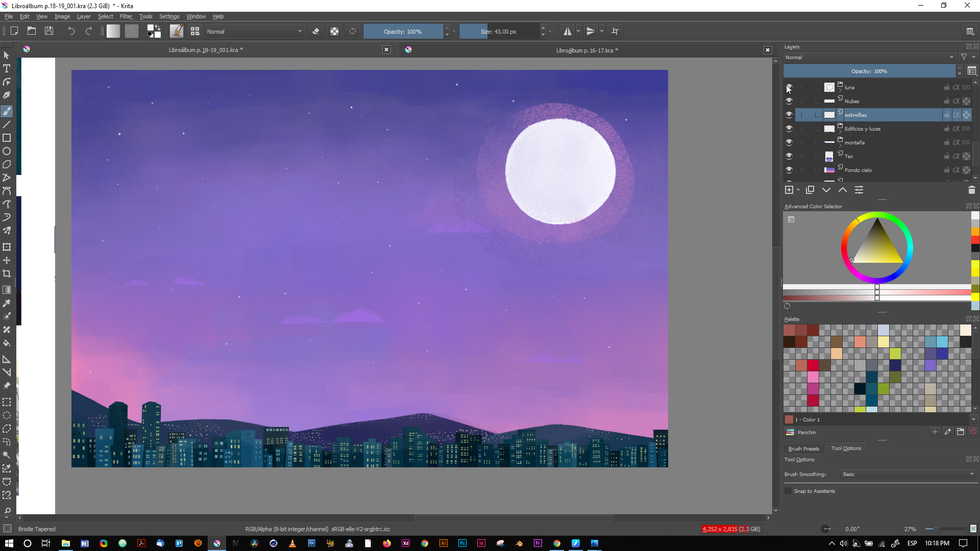980x551 pixels.
Task: Select the Gradient tool
Action: point(7,290)
